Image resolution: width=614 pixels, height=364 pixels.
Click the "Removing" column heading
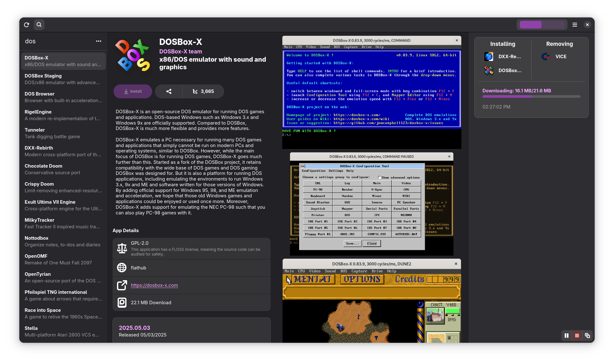560,44
